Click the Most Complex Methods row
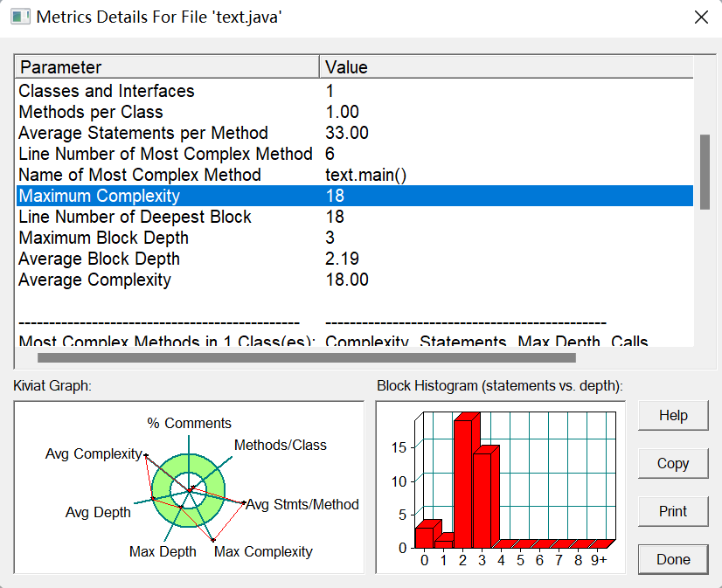Screen dimensions: 722x588 point(355,341)
